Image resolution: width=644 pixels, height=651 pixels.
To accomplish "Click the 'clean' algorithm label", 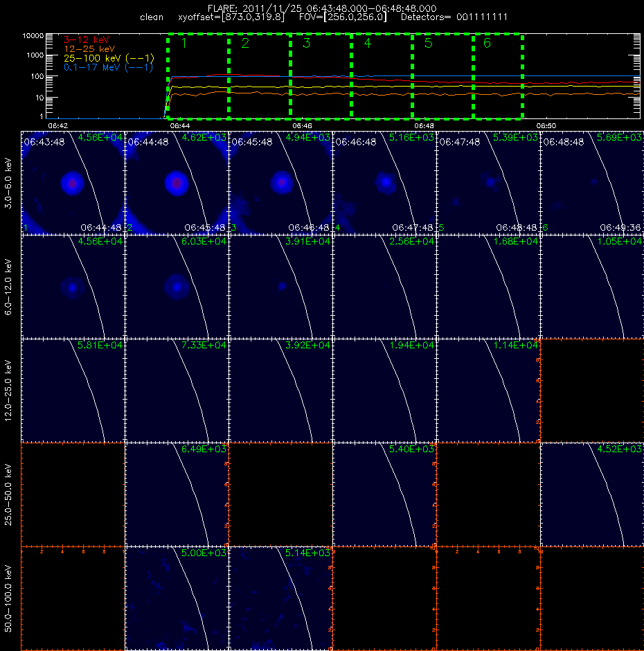I will pyautogui.click(x=152, y=17).
